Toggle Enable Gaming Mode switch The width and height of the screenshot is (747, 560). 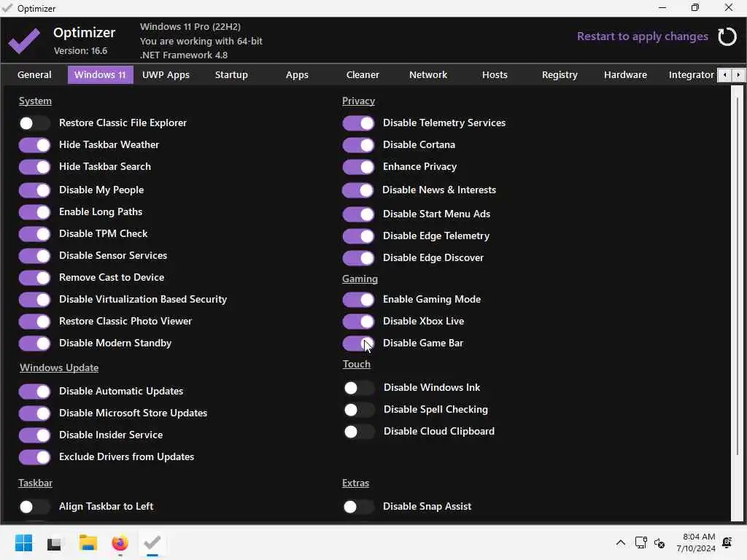358,300
